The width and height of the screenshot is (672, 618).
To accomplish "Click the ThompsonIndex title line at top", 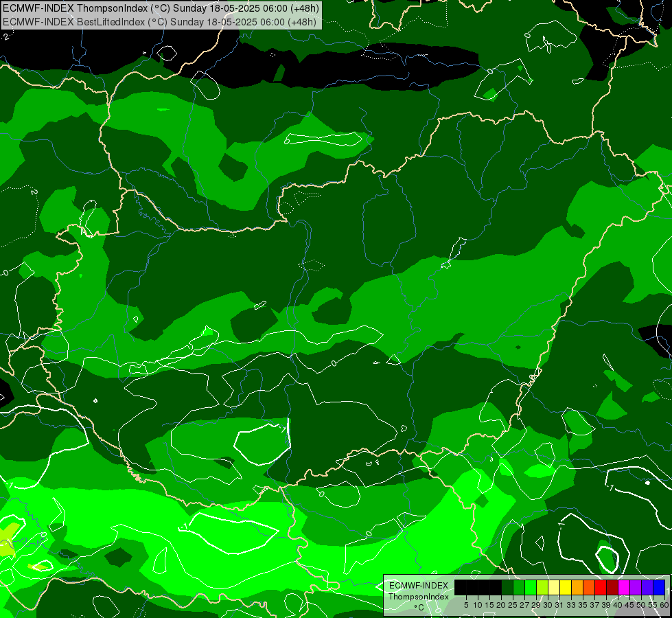I will 161,8.
